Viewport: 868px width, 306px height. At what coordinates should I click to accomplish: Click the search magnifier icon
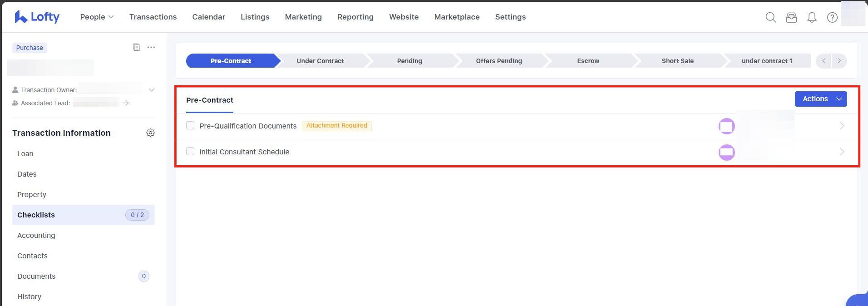(x=770, y=17)
